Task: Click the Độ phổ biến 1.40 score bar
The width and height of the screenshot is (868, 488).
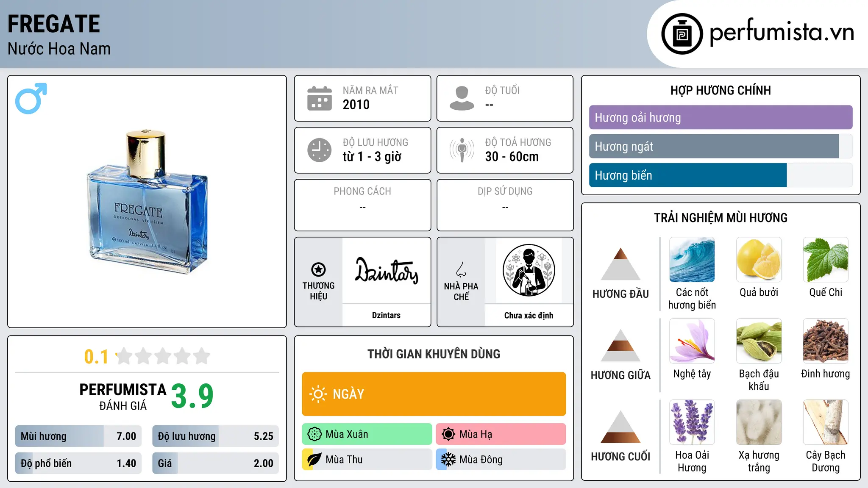Action: (x=78, y=463)
